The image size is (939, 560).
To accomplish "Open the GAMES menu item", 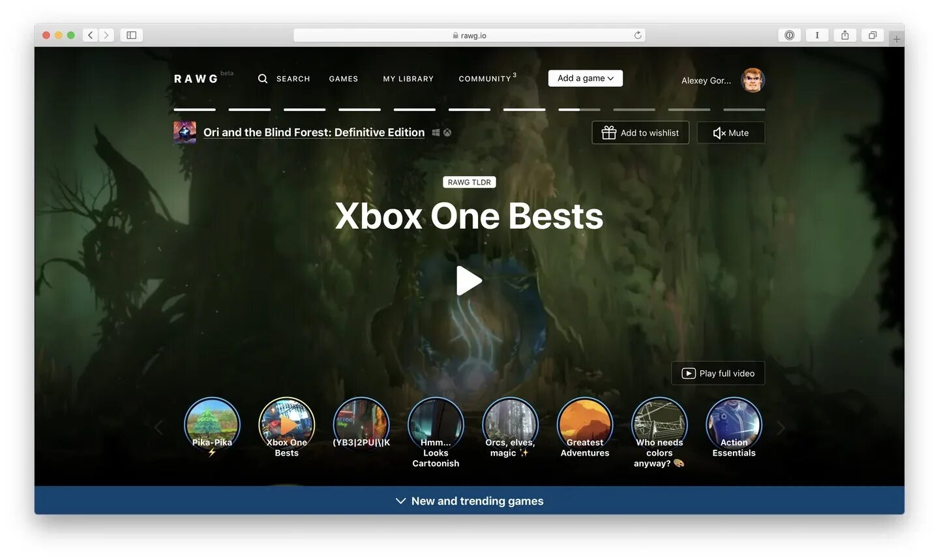I will click(x=344, y=79).
